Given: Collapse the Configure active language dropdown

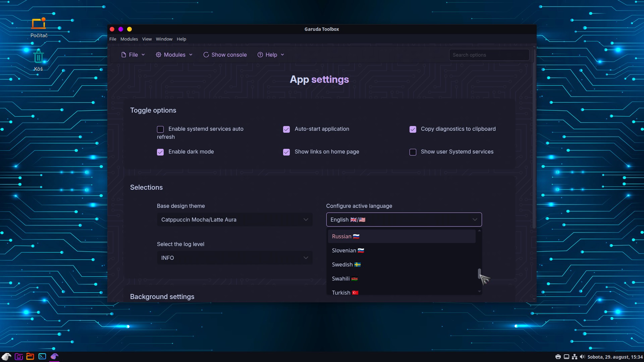Looking at the screenshot, I should coord(404,220).
